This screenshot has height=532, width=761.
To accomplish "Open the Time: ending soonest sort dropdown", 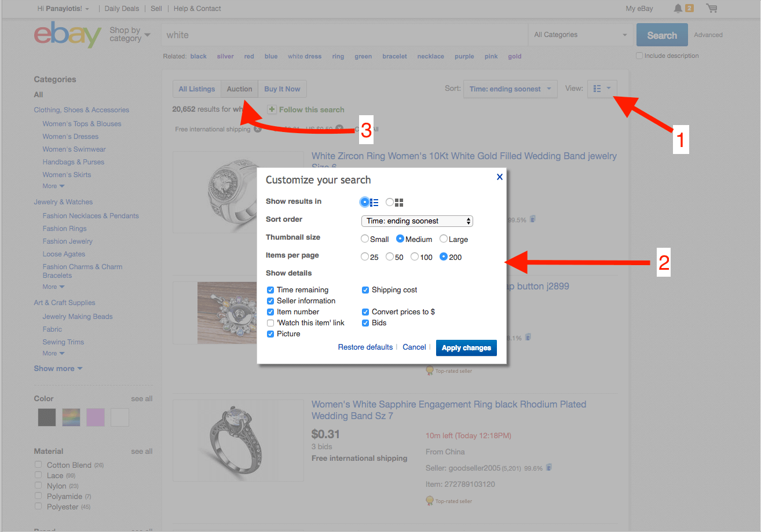I will tap(510, 89).
